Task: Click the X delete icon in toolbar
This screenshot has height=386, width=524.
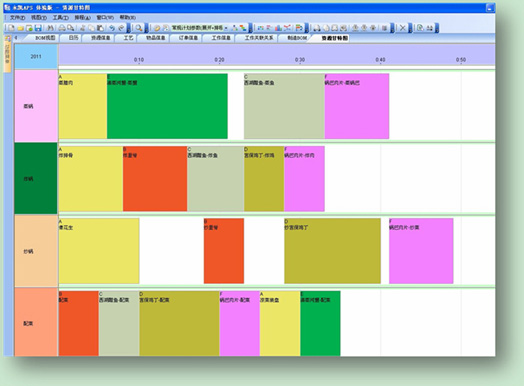Action: 403,28
